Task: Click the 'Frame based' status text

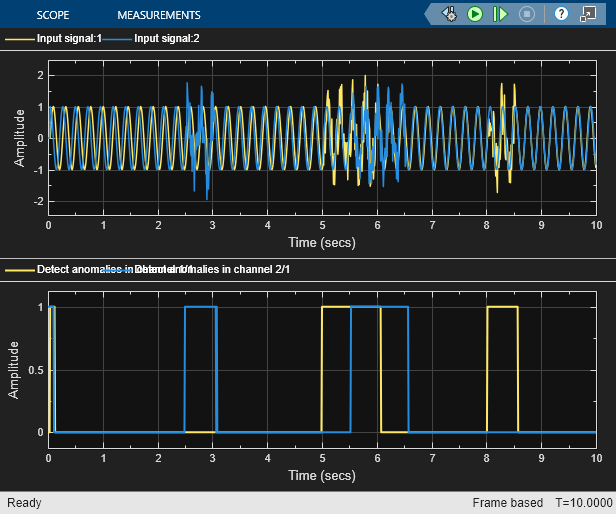Action: point(508,503)
